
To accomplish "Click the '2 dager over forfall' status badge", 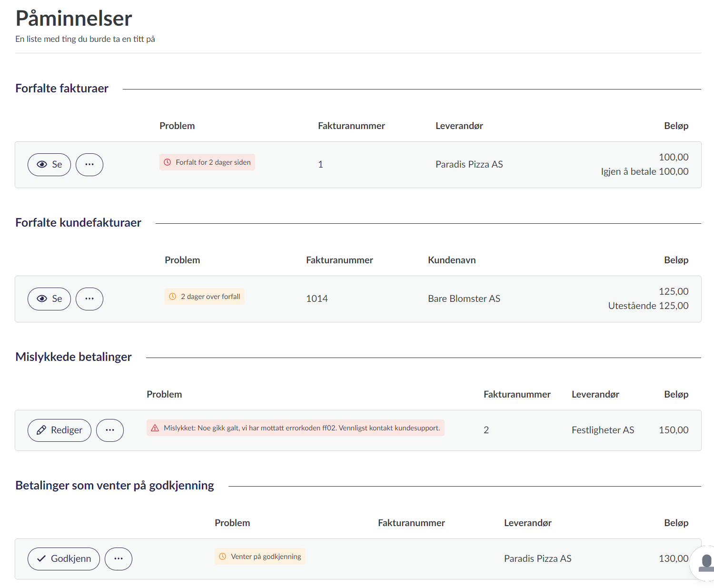I will pos(205,297).
